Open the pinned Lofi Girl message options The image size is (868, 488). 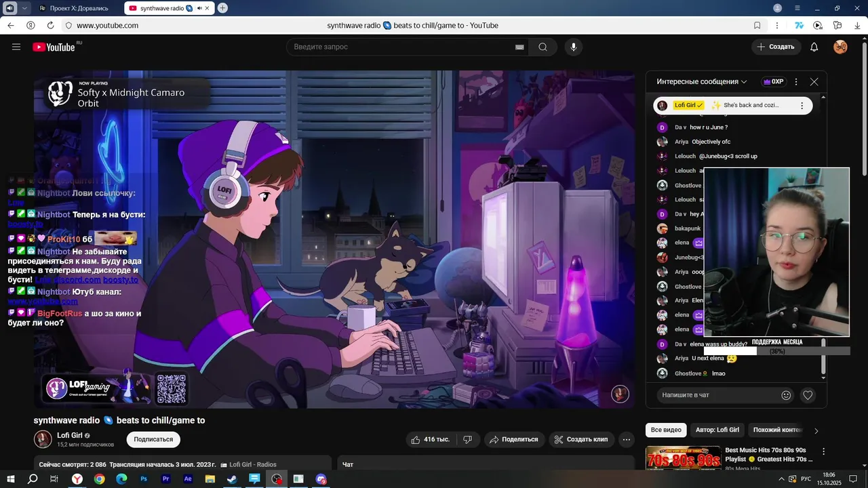[x=802, y=106]
